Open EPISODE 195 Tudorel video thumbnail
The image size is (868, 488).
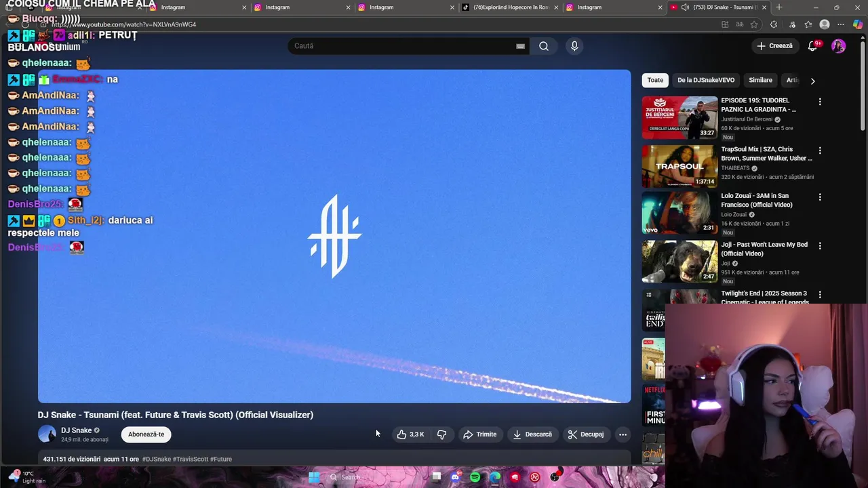(x=679, y=117)
